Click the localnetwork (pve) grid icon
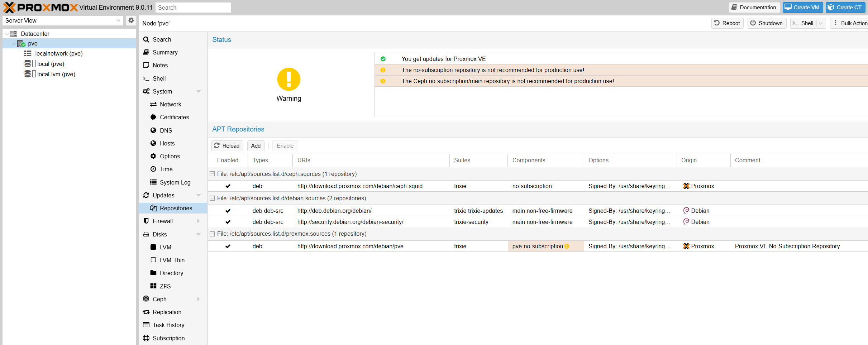868x345 pixels. coord(28,53)
